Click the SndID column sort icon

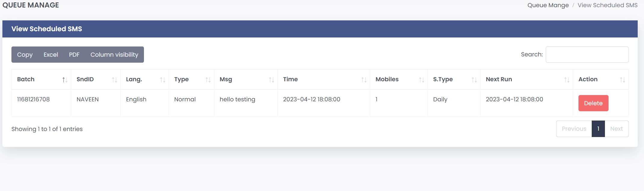coord(114,80)
